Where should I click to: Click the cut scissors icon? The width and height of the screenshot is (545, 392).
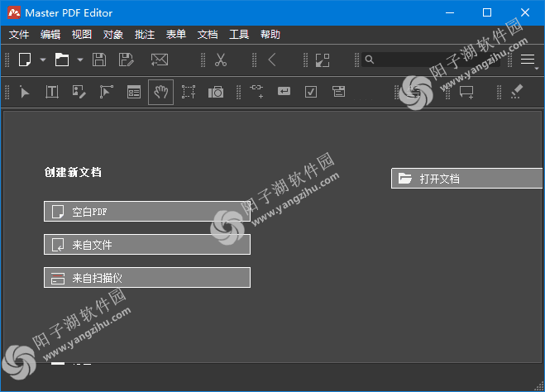pyautogui.click(x=220, y=60)
